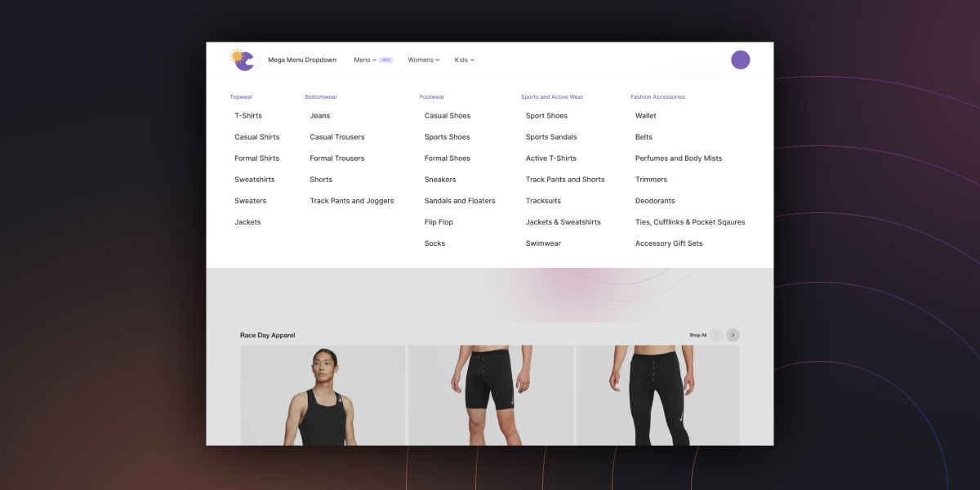Click Fashion Accessories heading
980x490 pixels.
[x=657, y=97]
